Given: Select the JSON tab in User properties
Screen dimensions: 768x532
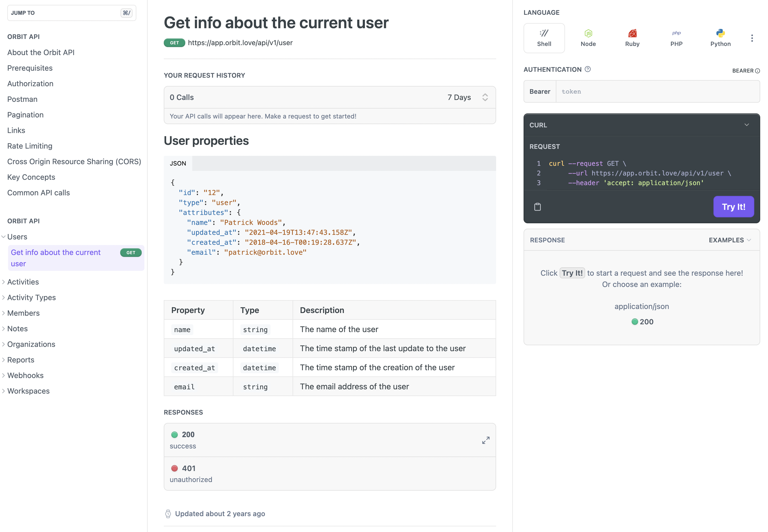Looking at the screenshot, I should pos(178,163).
